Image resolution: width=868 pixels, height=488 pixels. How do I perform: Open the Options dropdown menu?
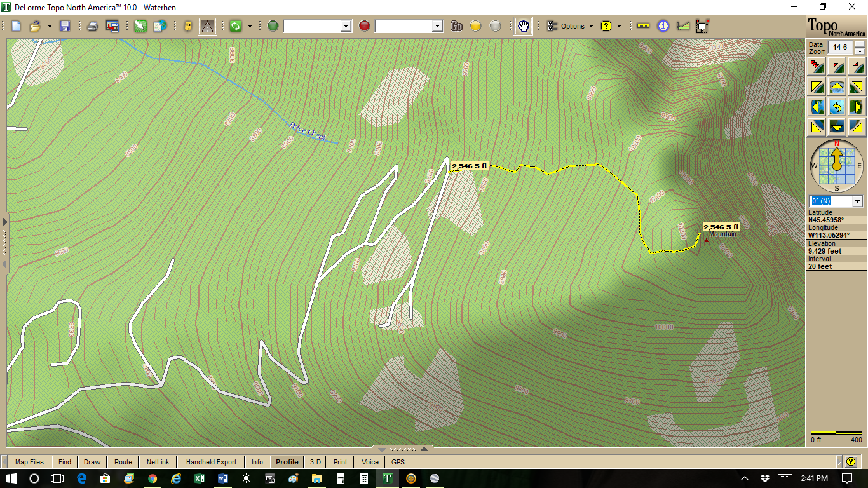point(572,26)
